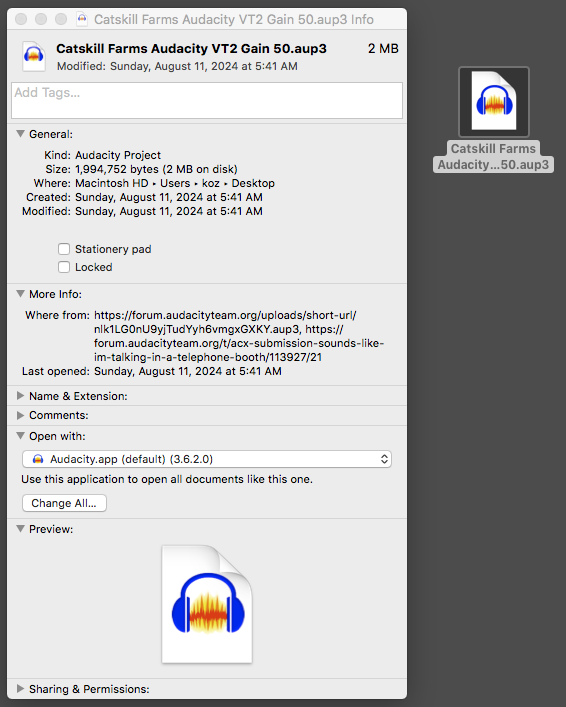This screenshot has height=707, width=566.
Task: Expand Sharing & Permissions section
Action: [20, 689]
